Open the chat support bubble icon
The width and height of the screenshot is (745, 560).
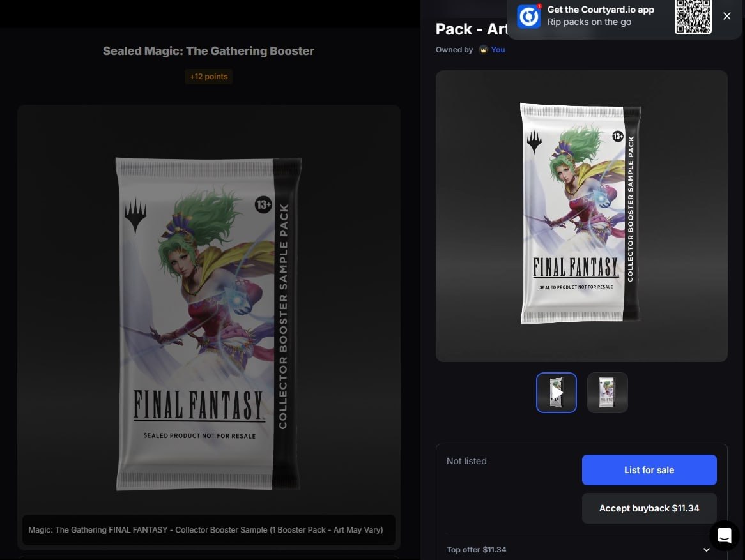click(724, 535)
